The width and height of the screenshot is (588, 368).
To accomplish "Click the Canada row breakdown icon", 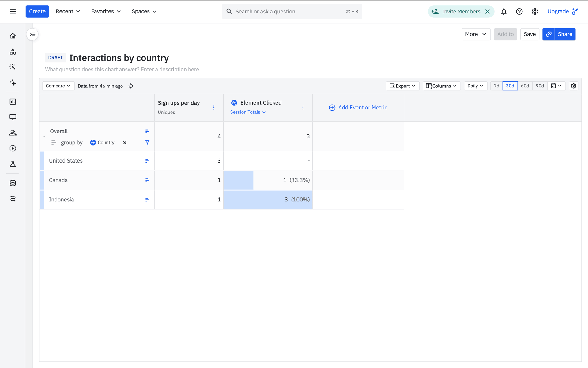I will click(147, 180).
